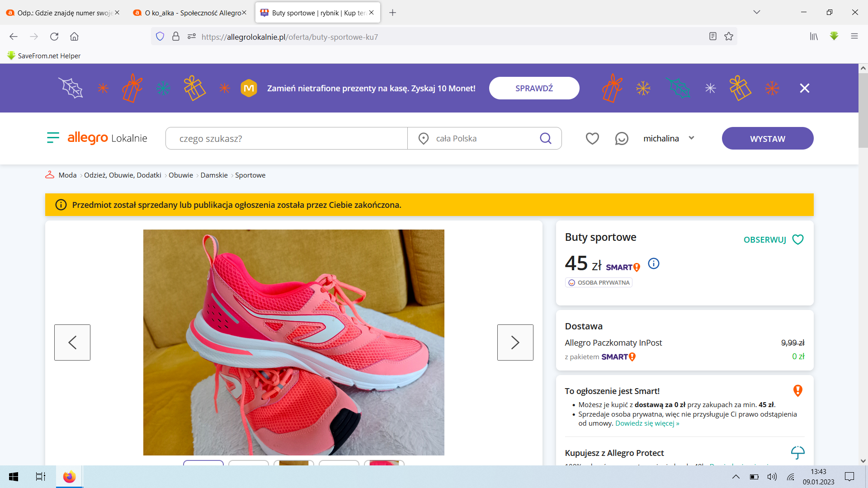
Task: Click the Allegro Lokalnie logo
Action: 107,138
